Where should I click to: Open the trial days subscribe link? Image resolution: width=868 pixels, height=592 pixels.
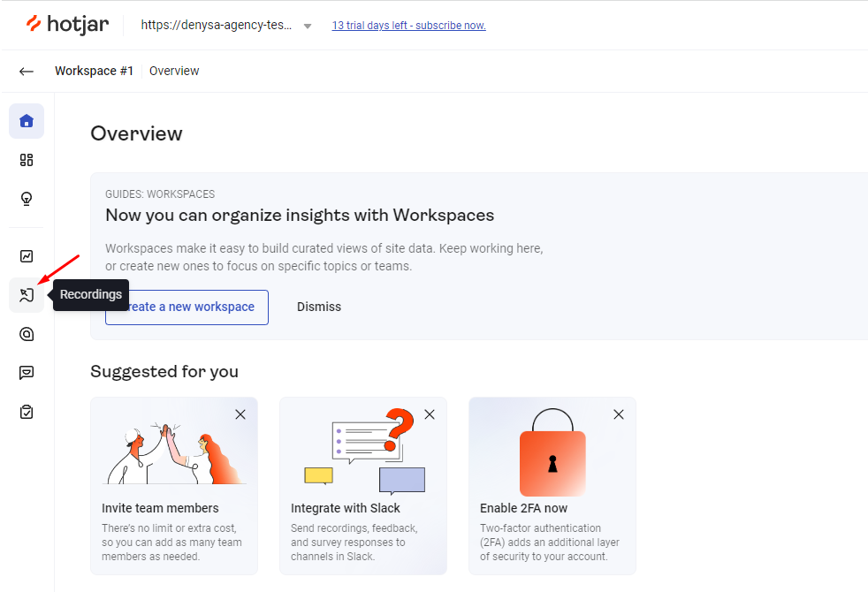(408, 26)
